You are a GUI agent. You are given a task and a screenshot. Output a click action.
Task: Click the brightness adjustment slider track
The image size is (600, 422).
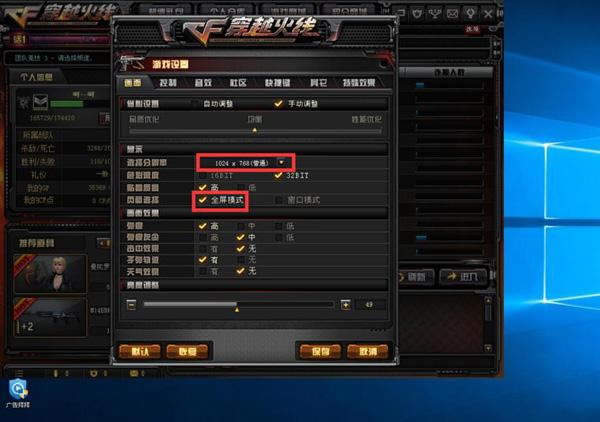[x=238, y=305]
